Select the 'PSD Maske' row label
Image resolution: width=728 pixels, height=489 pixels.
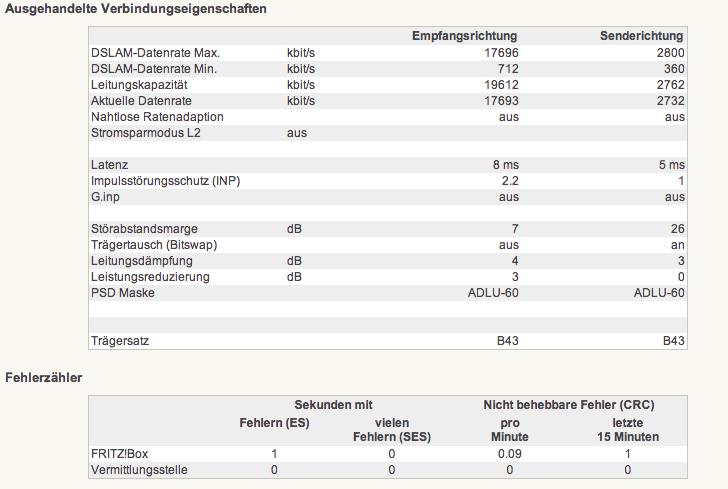point(123,293)
